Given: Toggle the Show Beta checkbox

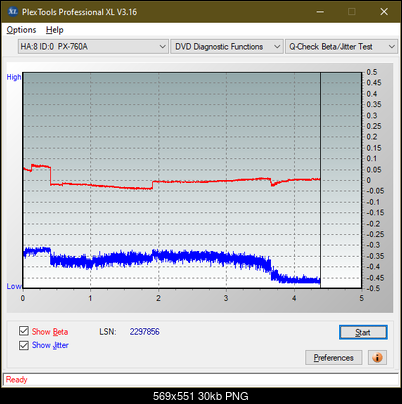Looking at the screenshot, I should point(24,331).
